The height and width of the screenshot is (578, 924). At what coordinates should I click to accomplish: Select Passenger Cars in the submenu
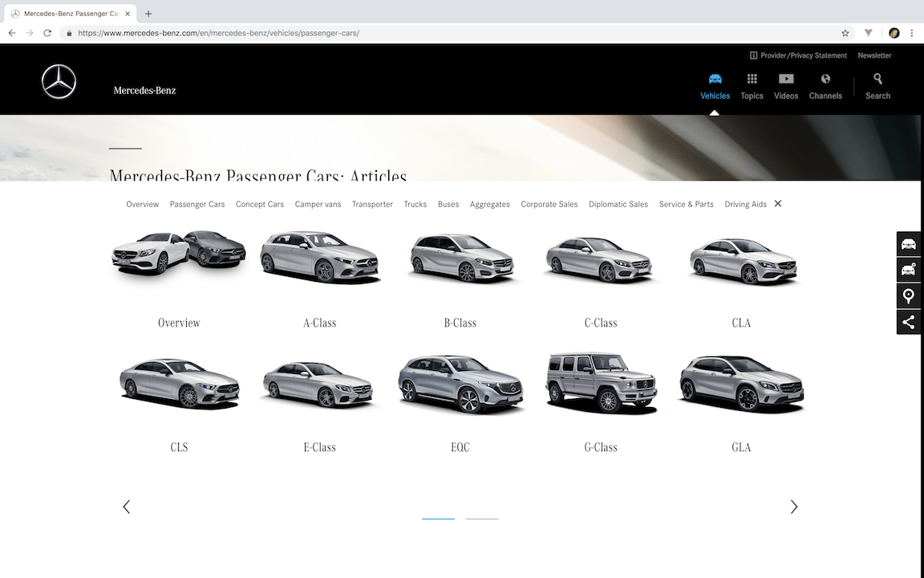pyautogui.click(x=197, y=204)
